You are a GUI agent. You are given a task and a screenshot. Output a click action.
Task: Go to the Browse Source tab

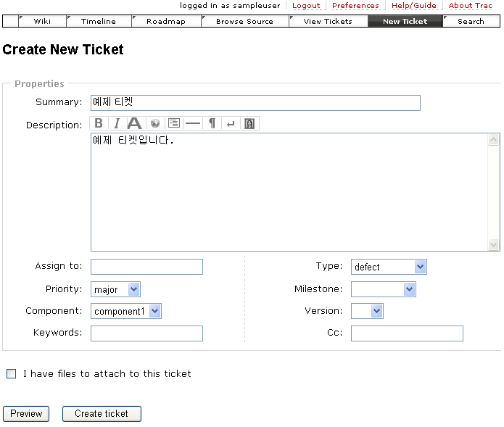(244, 21)
